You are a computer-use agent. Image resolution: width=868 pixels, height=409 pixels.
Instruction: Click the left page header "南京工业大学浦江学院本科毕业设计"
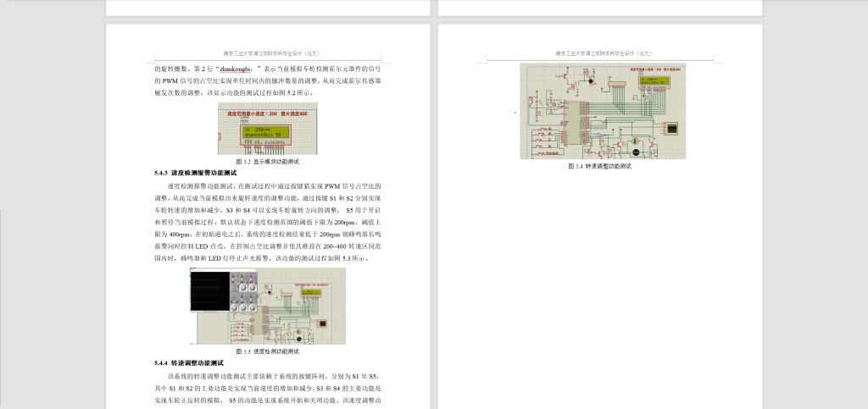coord(272,53)
